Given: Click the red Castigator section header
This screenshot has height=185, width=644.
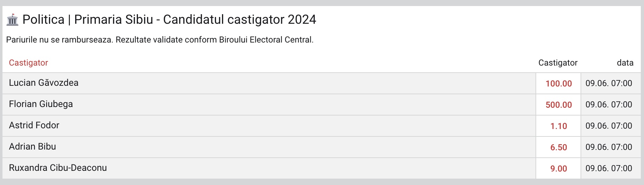Looking at the screenshot, I should [x=28, y=63].
